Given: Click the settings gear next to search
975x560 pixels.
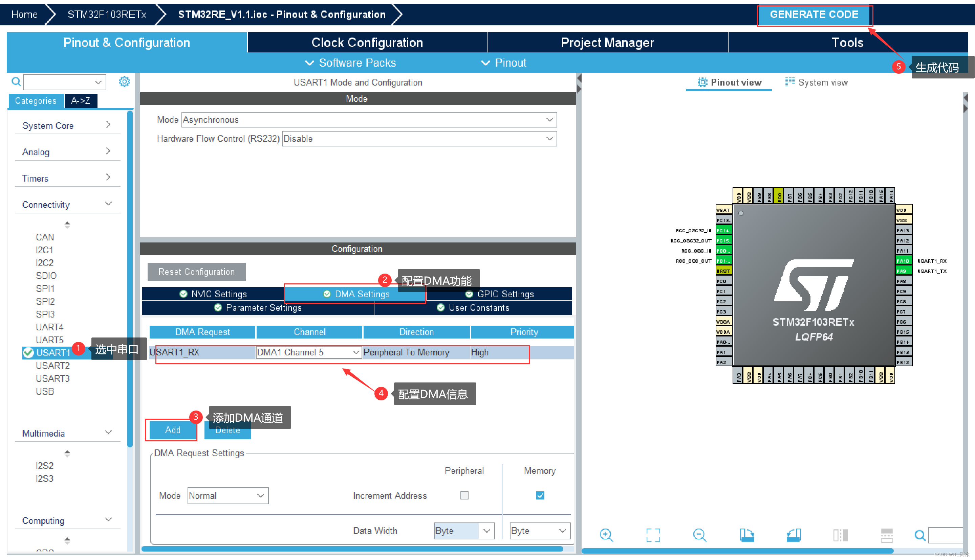Looking at the screenshot, I should (x=124, y=81).
